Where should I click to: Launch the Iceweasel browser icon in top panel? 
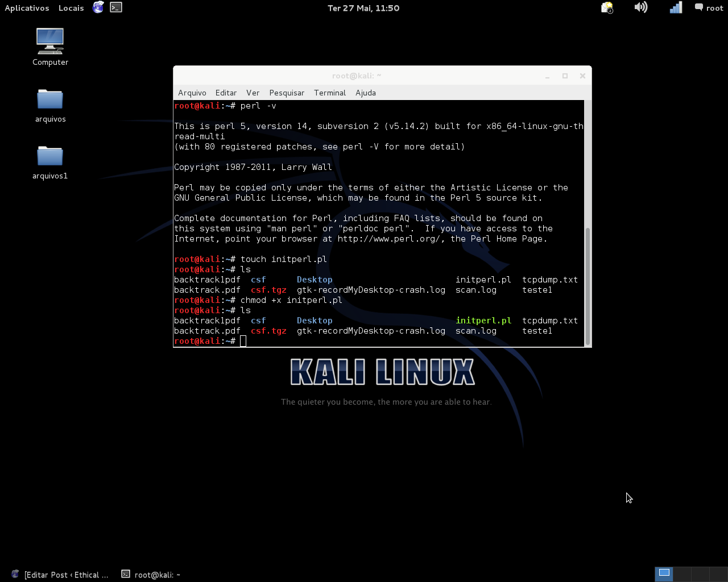tap(98, 7)
